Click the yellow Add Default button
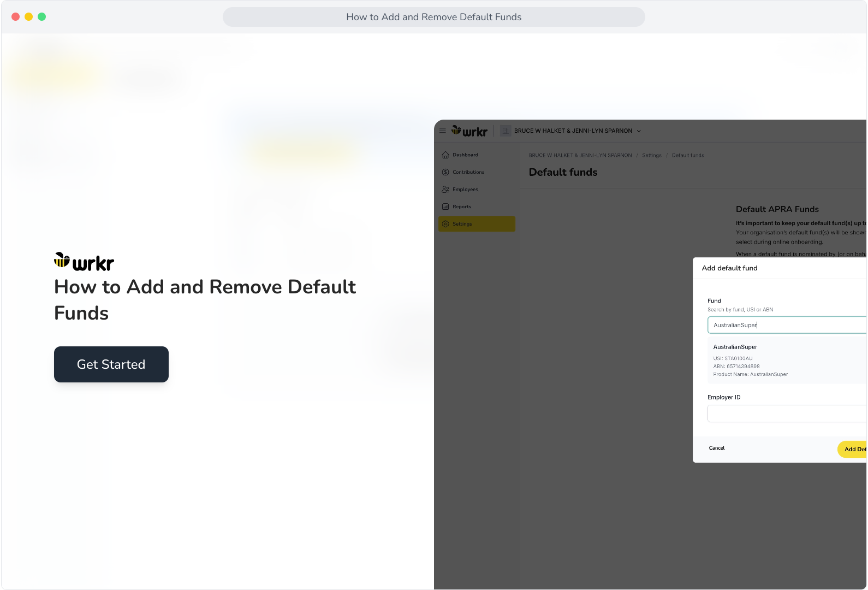The width and height of the screenshot is (868, 590). tap(853, 449)
